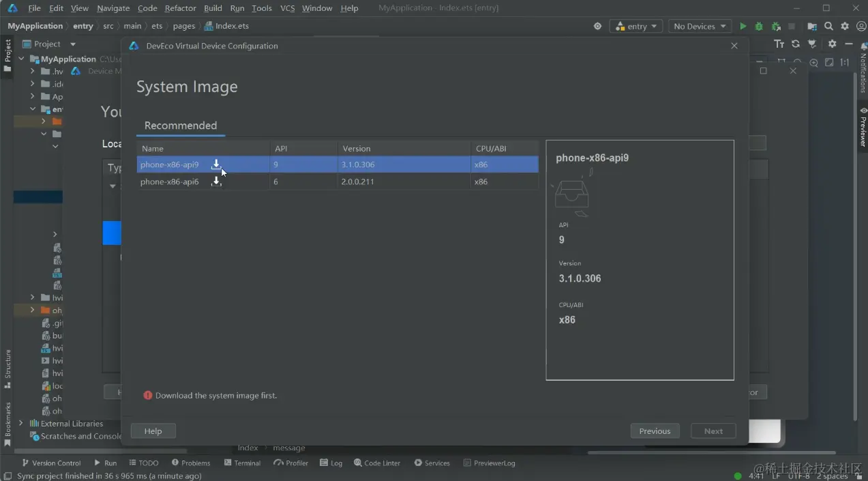Viewport: 868px width, 481px height.
Task: Open IDE settings gear in main toolbar
Action: [845, 27]
